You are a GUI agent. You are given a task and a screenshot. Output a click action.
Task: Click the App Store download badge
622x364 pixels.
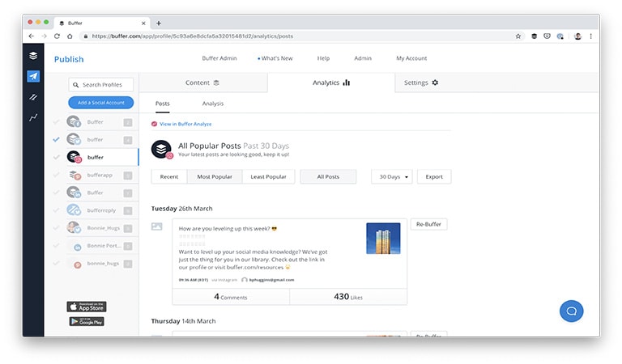coord(87,307)
